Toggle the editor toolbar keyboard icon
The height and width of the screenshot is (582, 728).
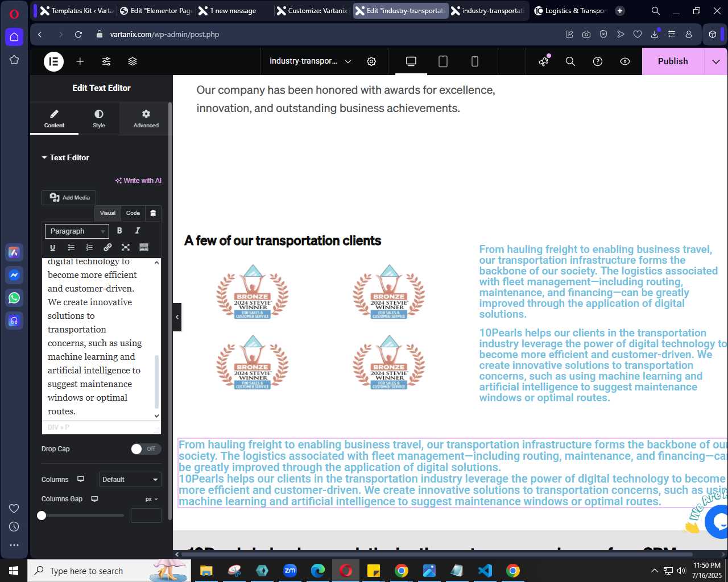tap(144, 247)
